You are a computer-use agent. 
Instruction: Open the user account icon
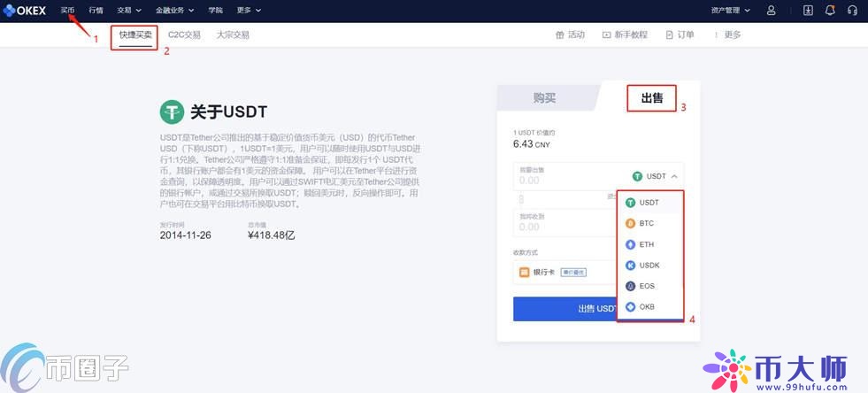point(772,10)
